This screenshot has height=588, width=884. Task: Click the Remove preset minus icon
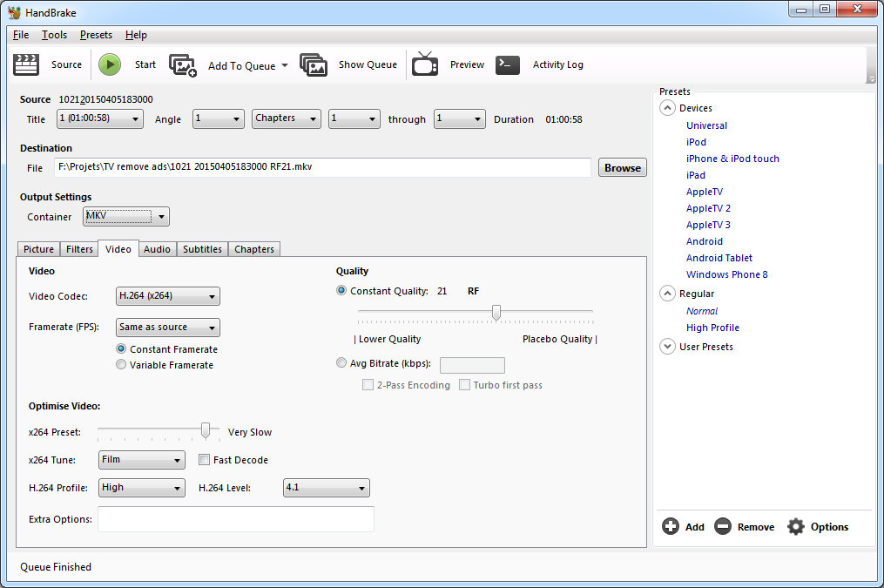point(723,527)
